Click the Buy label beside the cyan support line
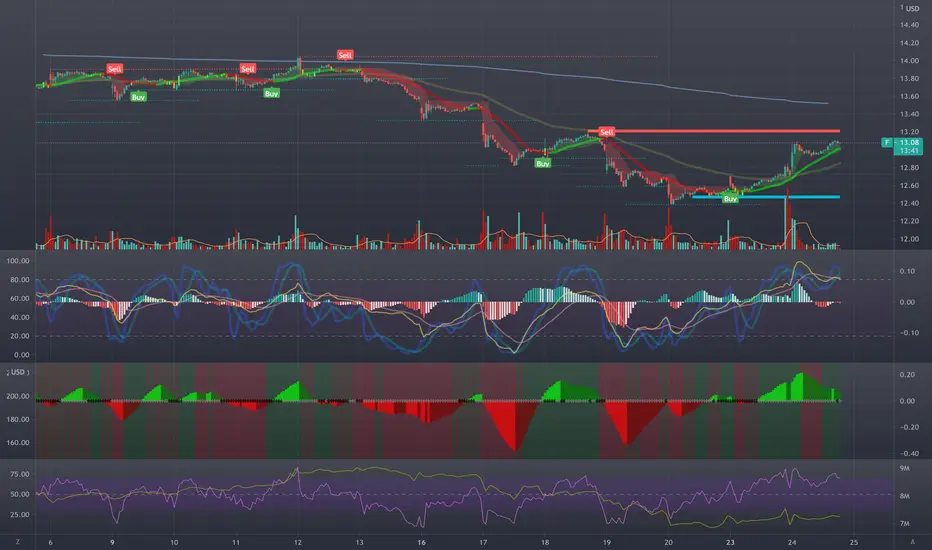The width and height of the screenshot is (932, 550). tap(731, 199)
